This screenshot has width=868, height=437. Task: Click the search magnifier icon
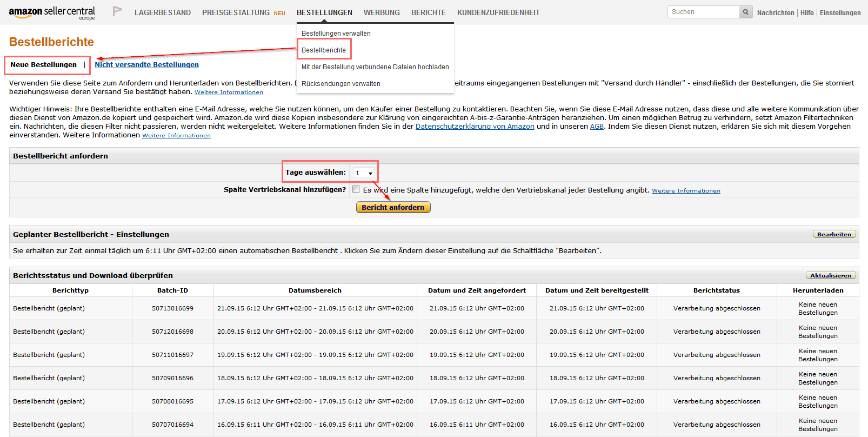pos(746,12)
